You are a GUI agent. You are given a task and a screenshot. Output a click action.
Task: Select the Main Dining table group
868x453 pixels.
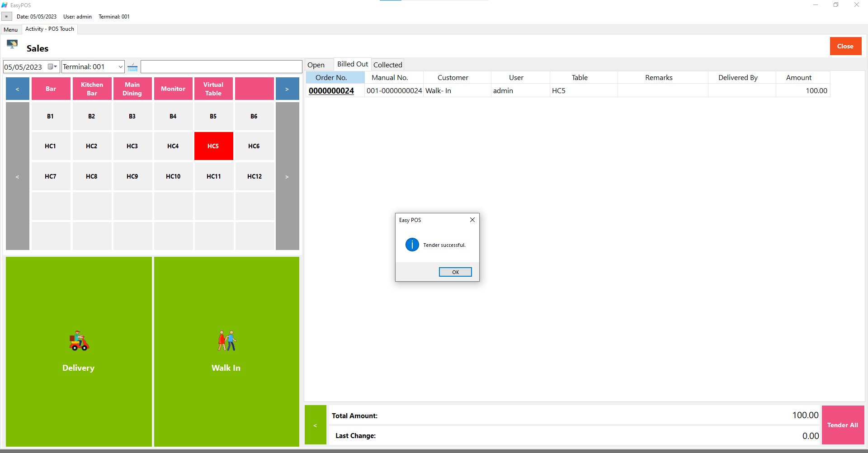coord(132,89)
